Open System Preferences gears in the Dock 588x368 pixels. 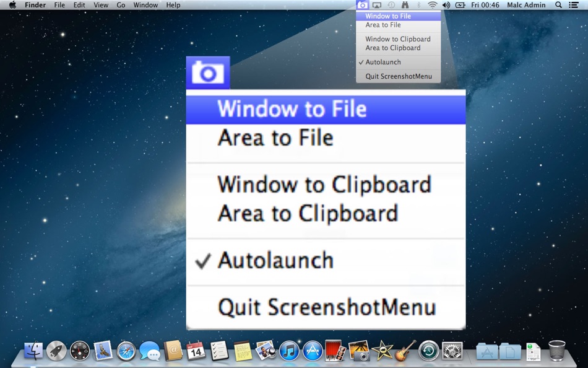(x=452, y=351)
